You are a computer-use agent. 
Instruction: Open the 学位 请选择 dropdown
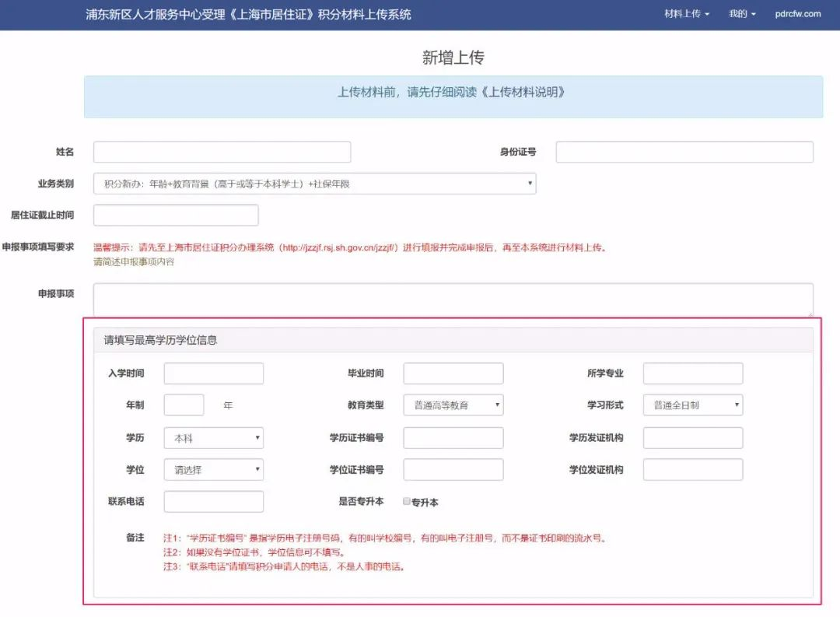[x=213, y=470]
